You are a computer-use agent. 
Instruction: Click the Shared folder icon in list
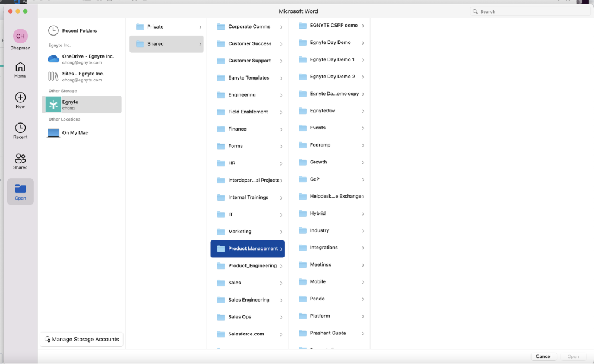[x=140, y=43]
